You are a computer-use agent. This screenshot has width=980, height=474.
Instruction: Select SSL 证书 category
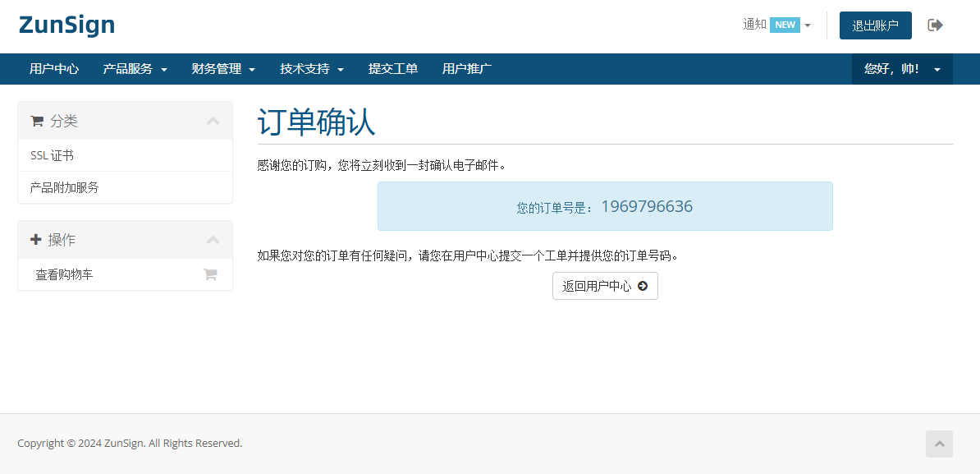(x=125, y=155)
